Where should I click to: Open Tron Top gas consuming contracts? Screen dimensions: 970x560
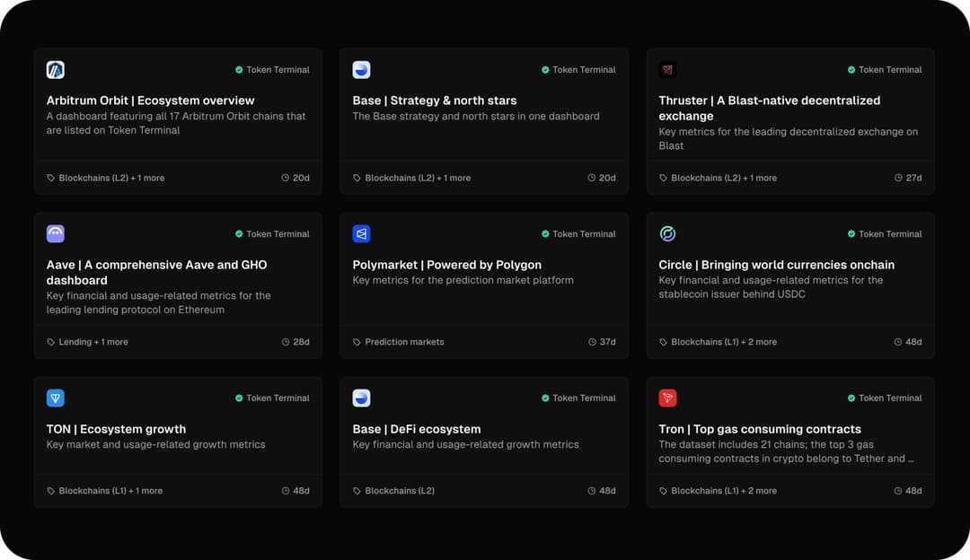coord(760,429)
